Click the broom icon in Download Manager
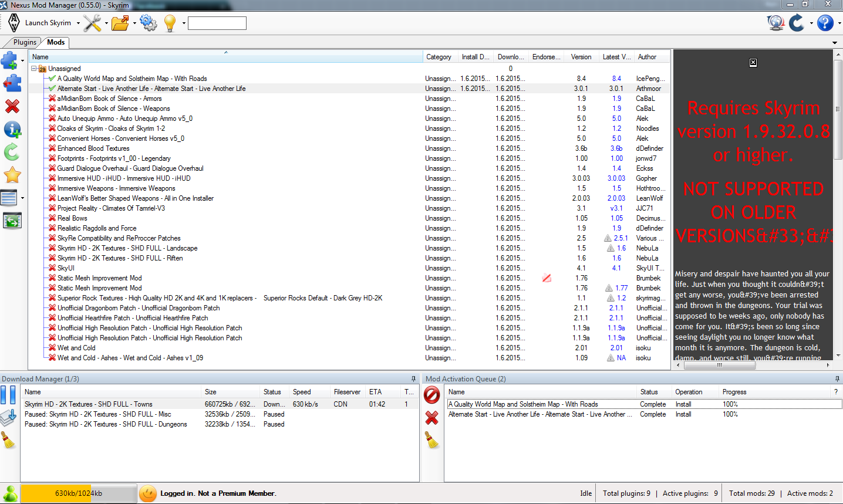The width and height of the screenshot is (843, 504). 8,440
